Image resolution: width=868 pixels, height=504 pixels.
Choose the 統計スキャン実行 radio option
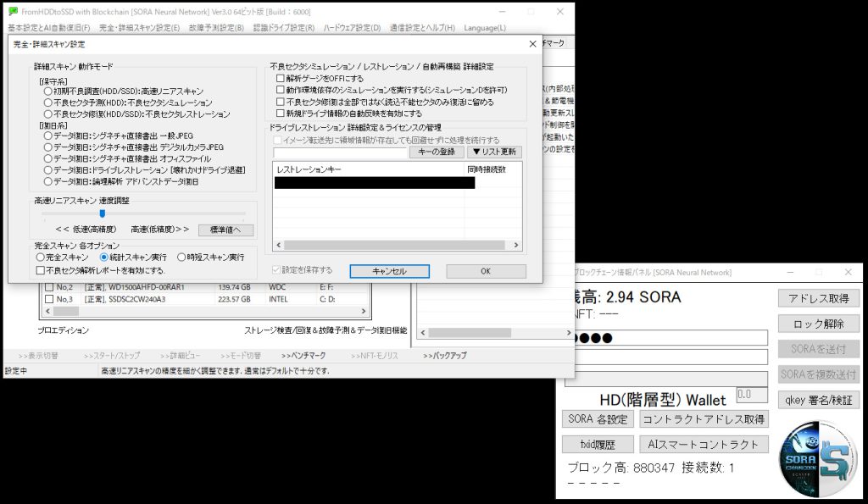click(104, 258)
